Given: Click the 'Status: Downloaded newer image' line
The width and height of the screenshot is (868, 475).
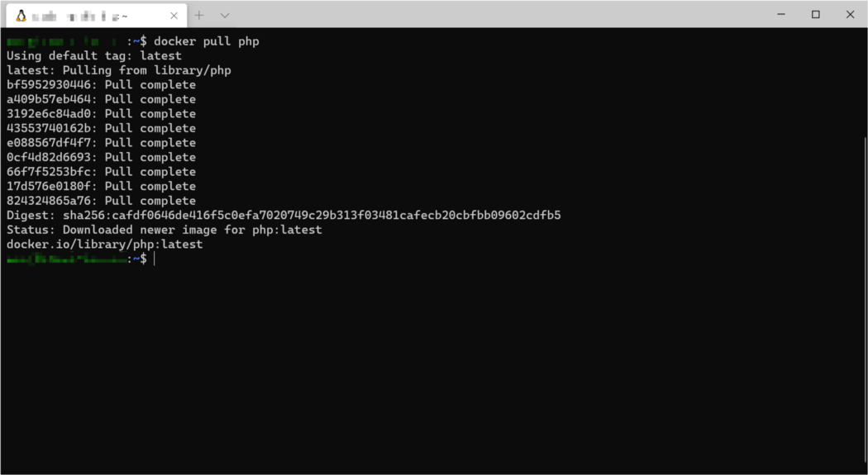Looking at the screenshot, I should click(x=165, y=230).
